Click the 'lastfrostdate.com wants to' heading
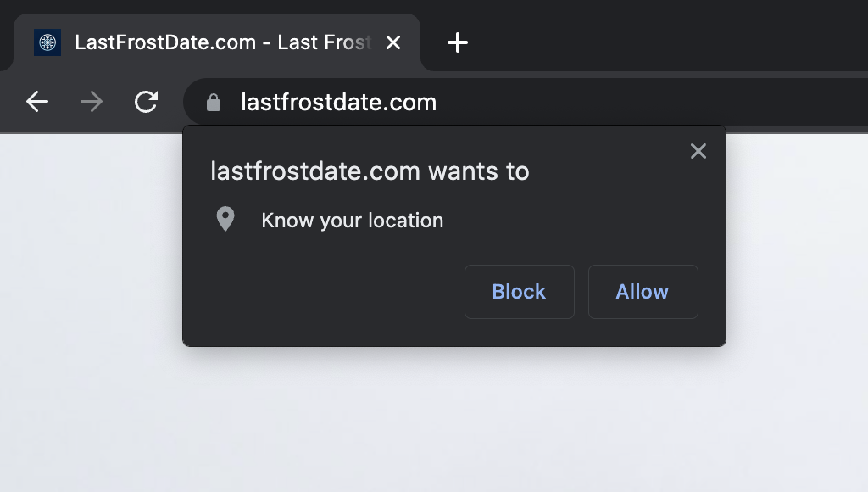Viewport: 868px width, 492px height. pyautogui.click(x=370, y=171)
